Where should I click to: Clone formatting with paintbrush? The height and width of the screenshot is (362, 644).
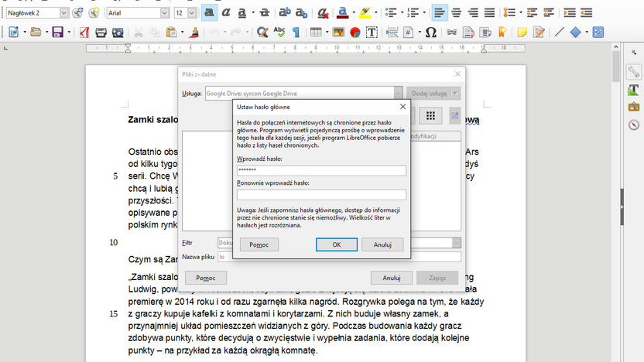pyautogui.click(x=194, y=32)
